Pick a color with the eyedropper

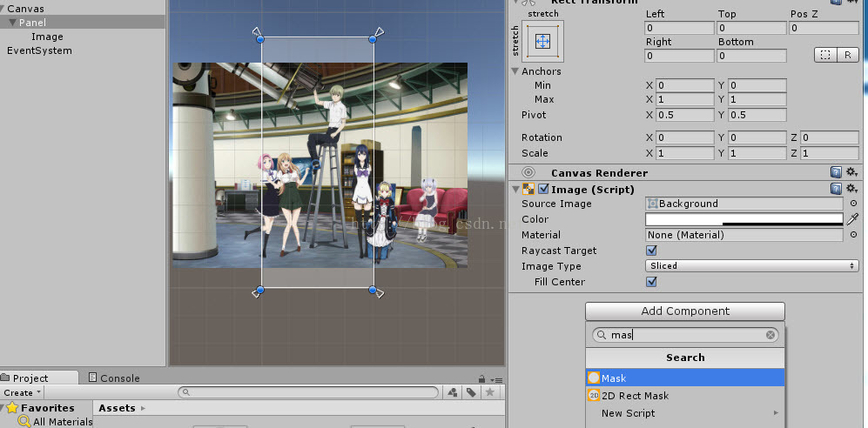tap(852, 219)
